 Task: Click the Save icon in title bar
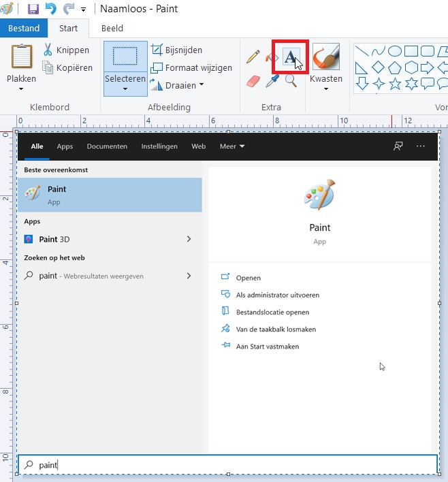pos(31,9)
